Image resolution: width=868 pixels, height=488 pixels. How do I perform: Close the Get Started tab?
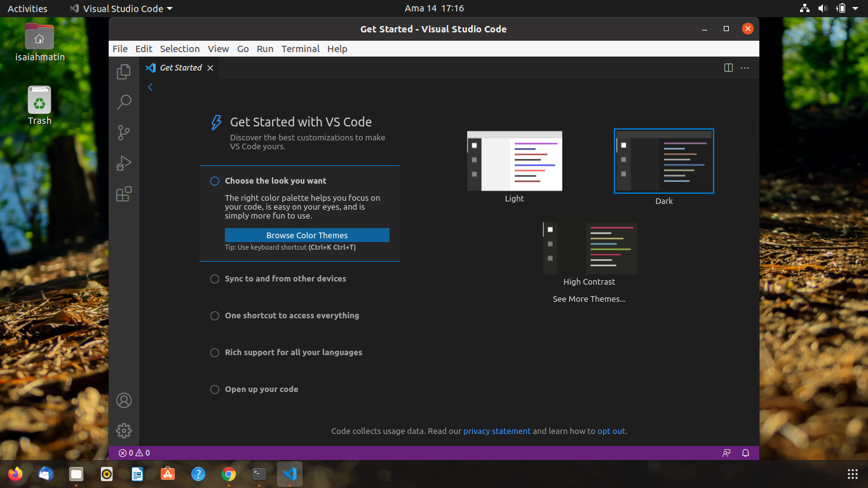[x=210, y=68]
